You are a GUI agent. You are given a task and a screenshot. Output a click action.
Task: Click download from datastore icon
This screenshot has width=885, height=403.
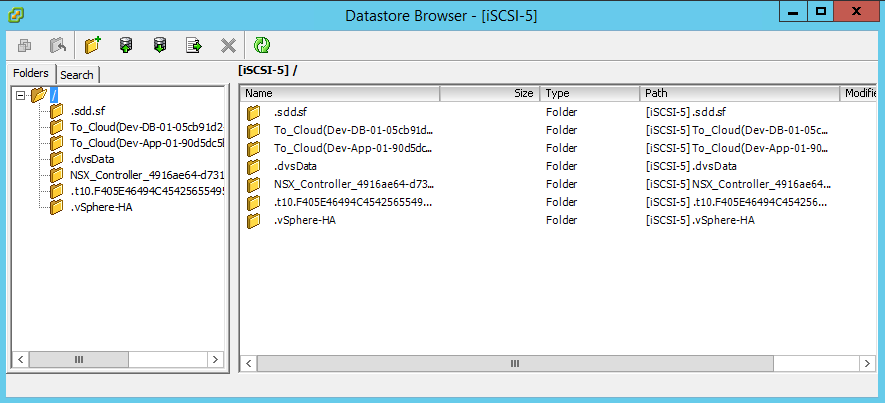[159, 45]
